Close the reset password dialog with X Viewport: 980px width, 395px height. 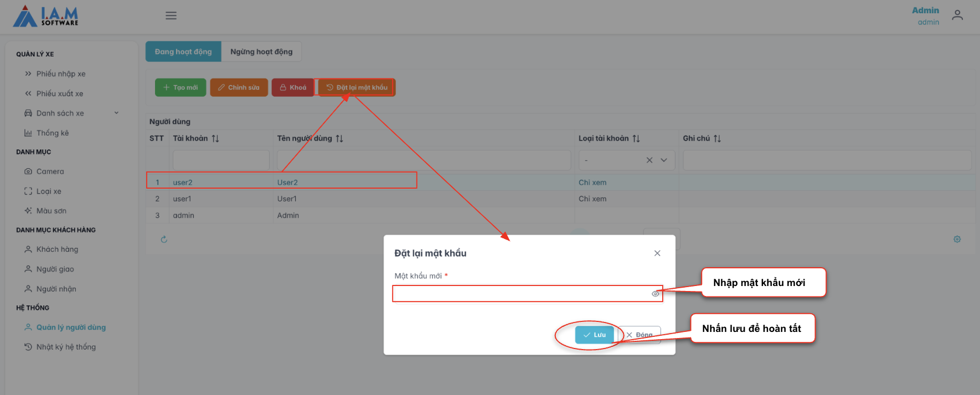[x=657, y=253]
